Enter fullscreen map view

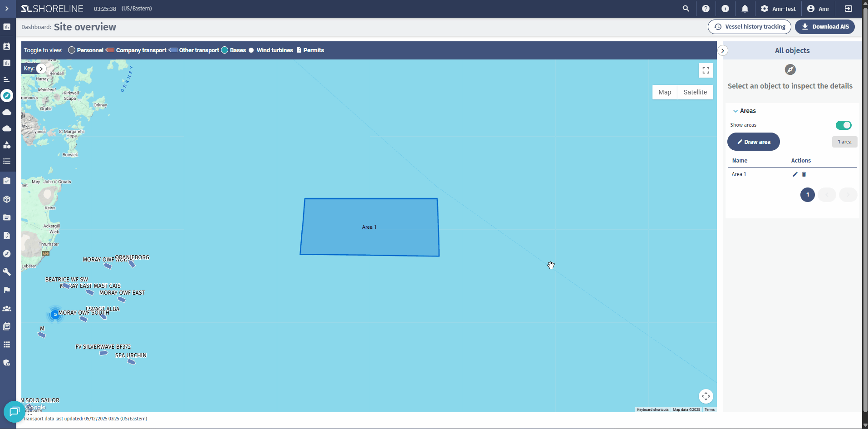pos(706,70)
